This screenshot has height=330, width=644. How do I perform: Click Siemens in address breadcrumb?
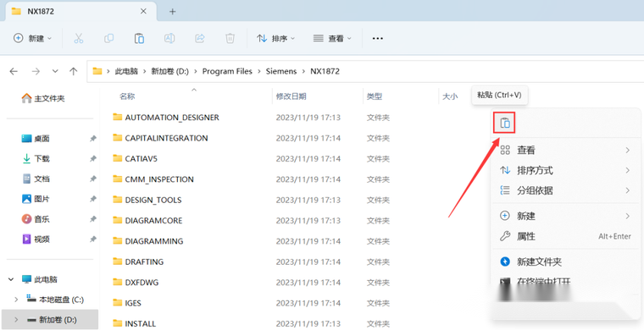coord(281,71)
